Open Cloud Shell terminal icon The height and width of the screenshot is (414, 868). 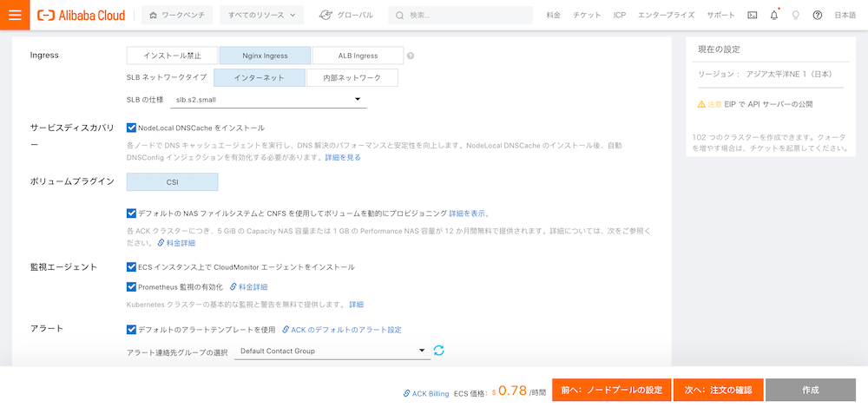(752, 15)
